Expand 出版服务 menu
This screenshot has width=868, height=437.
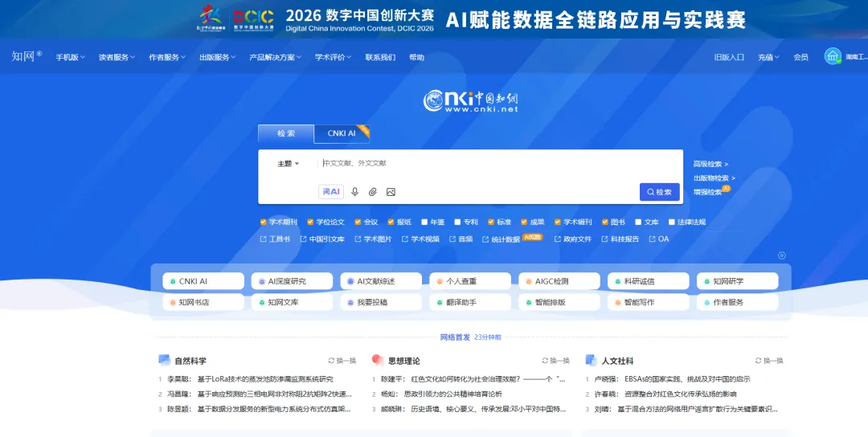218,57
